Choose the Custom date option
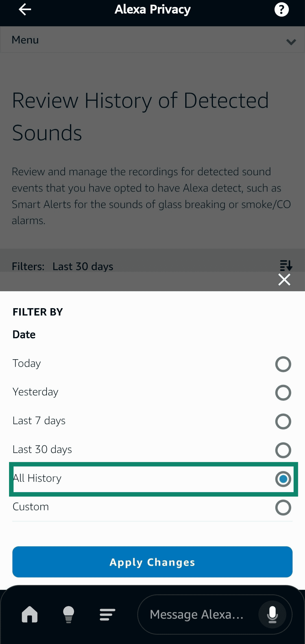 point(283,507)
